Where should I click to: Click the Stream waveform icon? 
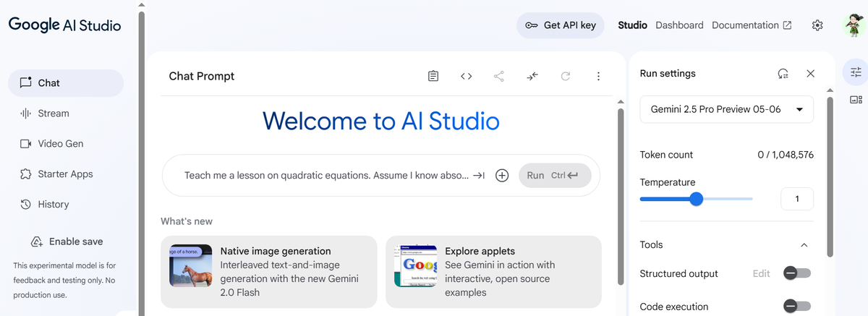pyautogui.click(x=26, y=114)
